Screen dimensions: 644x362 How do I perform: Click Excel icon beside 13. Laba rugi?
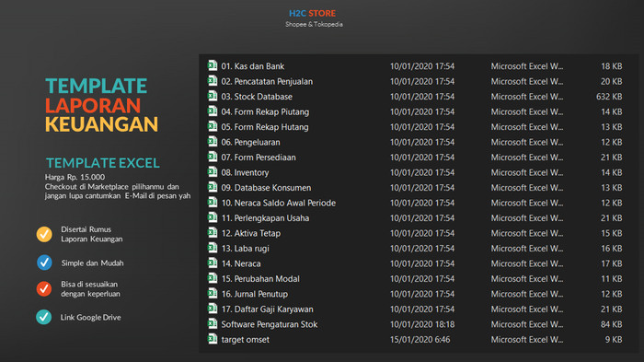pyautogui.click(x=213, y=249)
